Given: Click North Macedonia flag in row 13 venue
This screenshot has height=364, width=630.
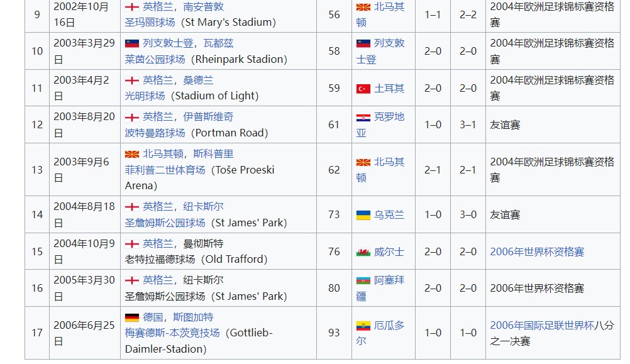Looking at the screenshot, I should pos(132,154).
